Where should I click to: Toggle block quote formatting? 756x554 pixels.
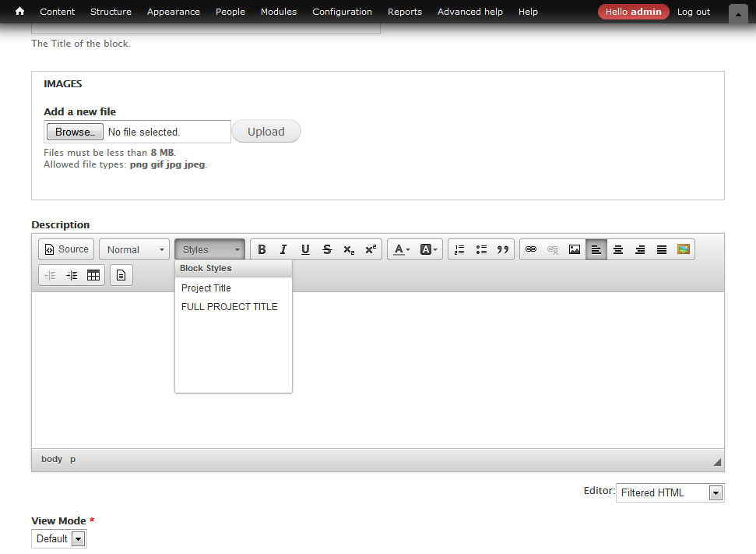[503, 249]
